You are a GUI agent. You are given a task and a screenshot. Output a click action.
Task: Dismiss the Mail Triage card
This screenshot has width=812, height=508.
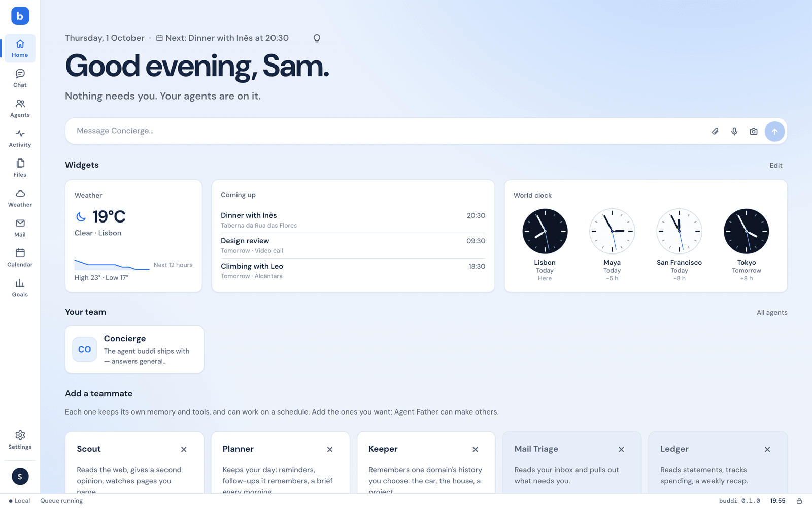621,449
